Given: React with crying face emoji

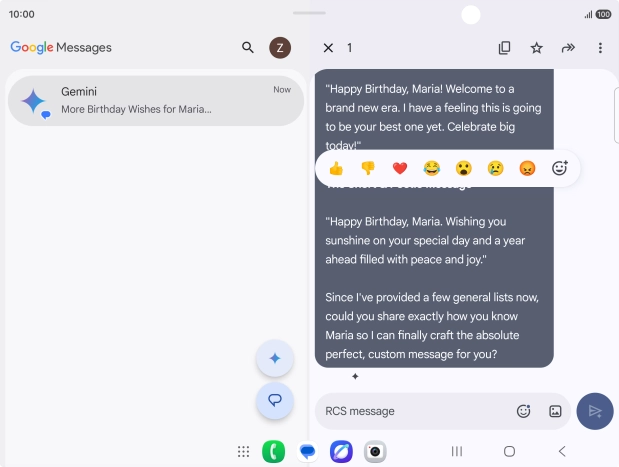Looking at the screenshot, I should point(495,169).
